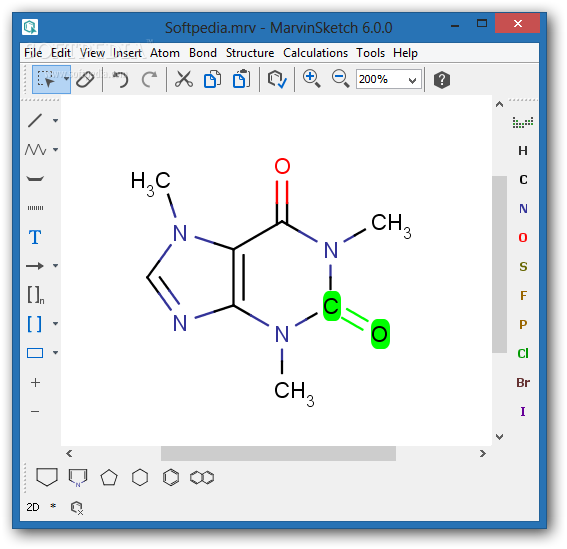The image size is (567, 549).
Task: Insert the regular cyclopentane template
Action: pyautogui.click(x=109, y=478)
